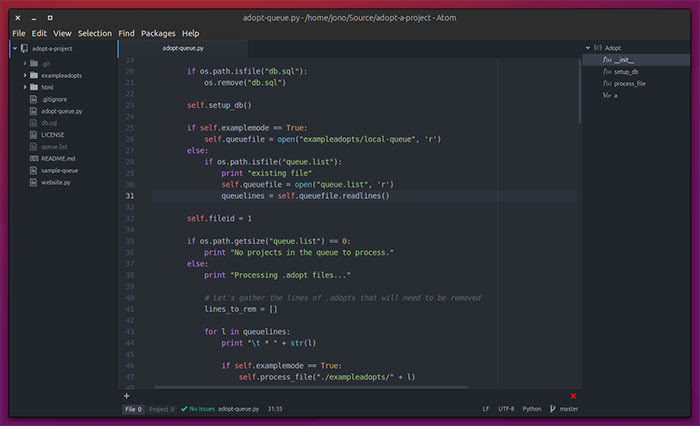Click the .gitignore file icon
The image size is (700, 426).
[x=33, y=99]
